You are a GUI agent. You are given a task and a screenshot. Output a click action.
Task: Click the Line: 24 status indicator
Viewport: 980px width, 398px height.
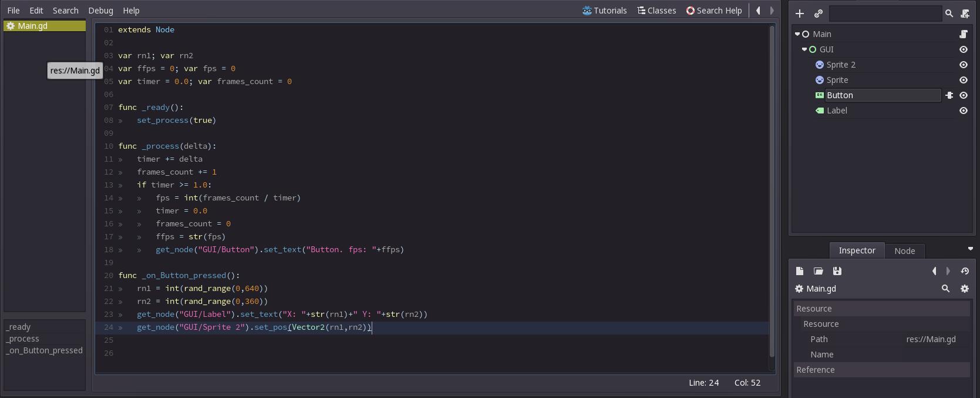coord(703,383)
